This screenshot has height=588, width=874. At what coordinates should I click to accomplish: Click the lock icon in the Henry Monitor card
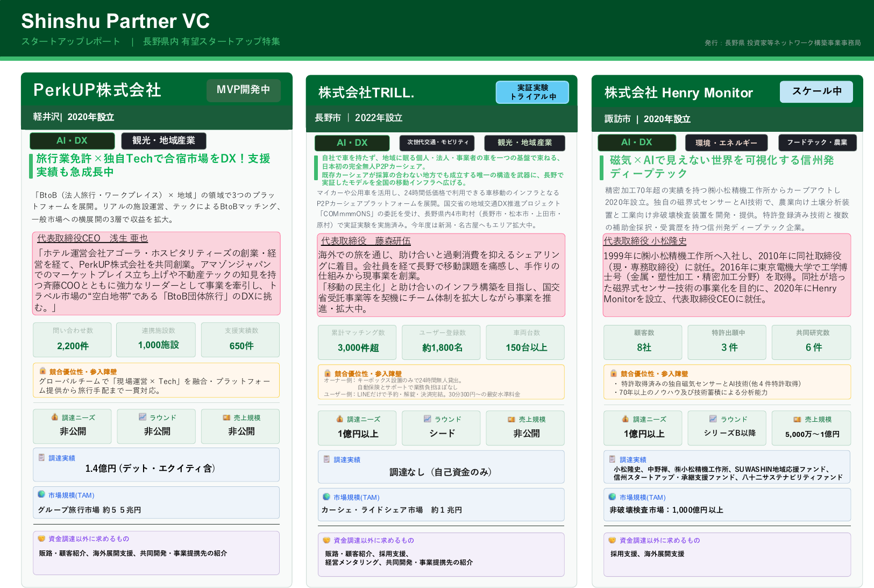point(614,373)
